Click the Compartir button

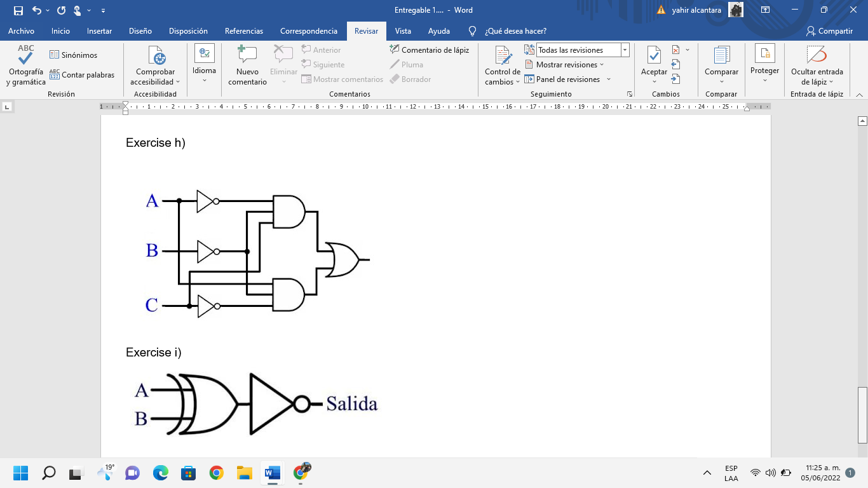tap(829, 30)
